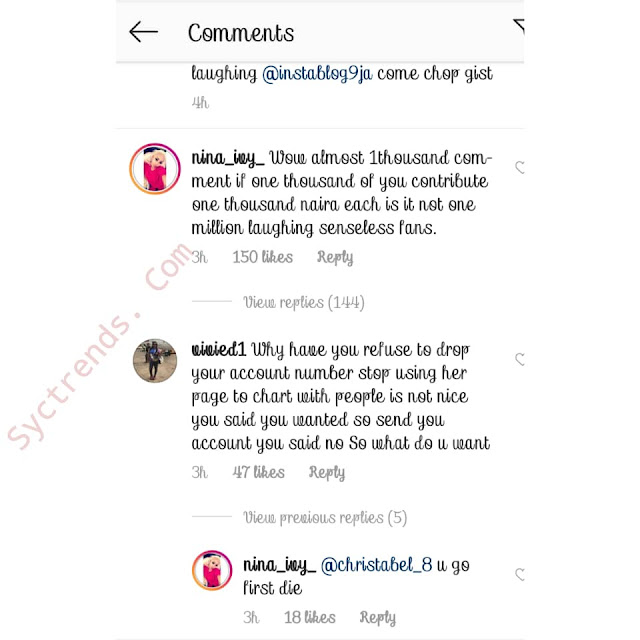Screen dimensions: 640x640
Task: View the 150 likes list
Action: pos(262,257)
